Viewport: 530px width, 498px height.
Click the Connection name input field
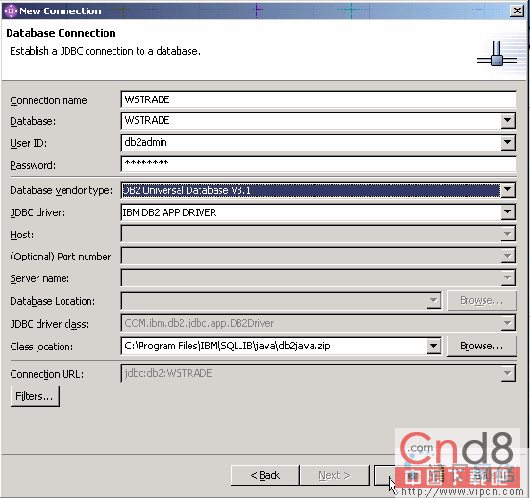318,100
